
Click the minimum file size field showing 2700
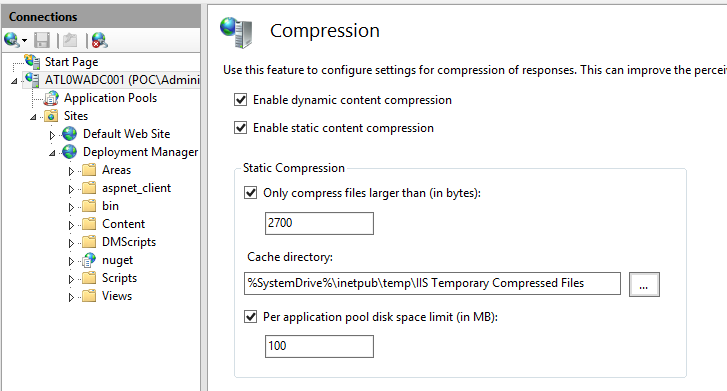pyautogui.click(x=319, y=223)
